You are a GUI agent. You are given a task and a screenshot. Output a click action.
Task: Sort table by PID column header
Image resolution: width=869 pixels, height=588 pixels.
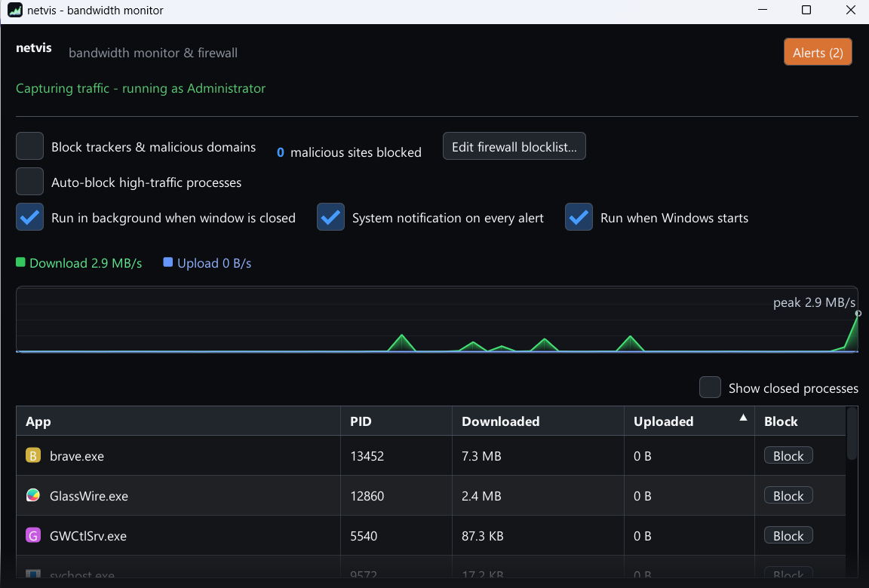click(x=396, y=421)
